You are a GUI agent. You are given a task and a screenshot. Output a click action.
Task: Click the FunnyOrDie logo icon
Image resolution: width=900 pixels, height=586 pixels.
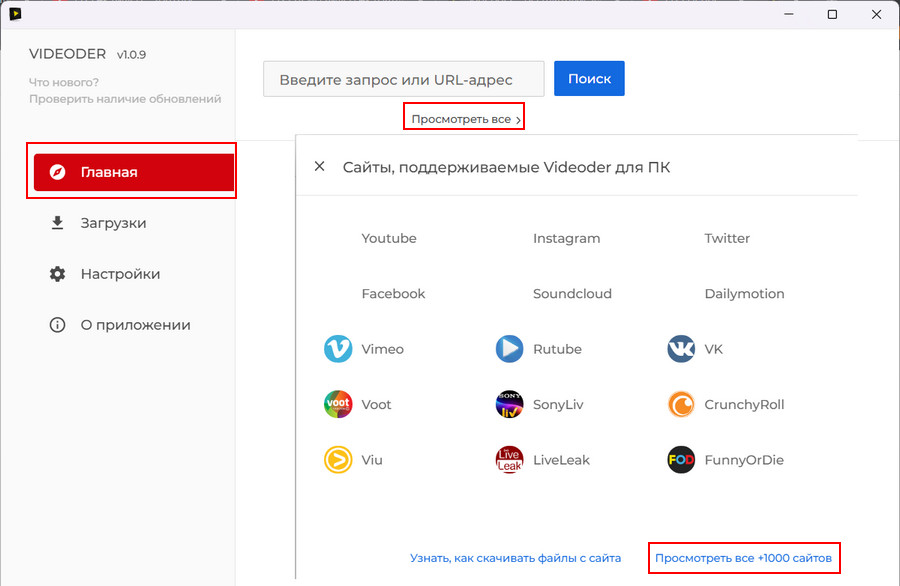click(x=681, y=460)
